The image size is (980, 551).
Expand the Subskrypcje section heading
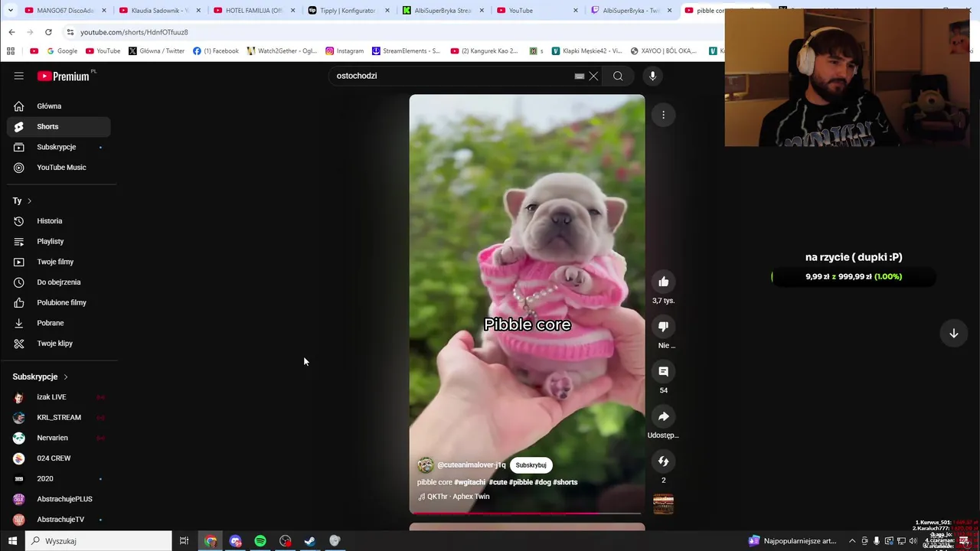pyautogui.click(x=40, y=377)
